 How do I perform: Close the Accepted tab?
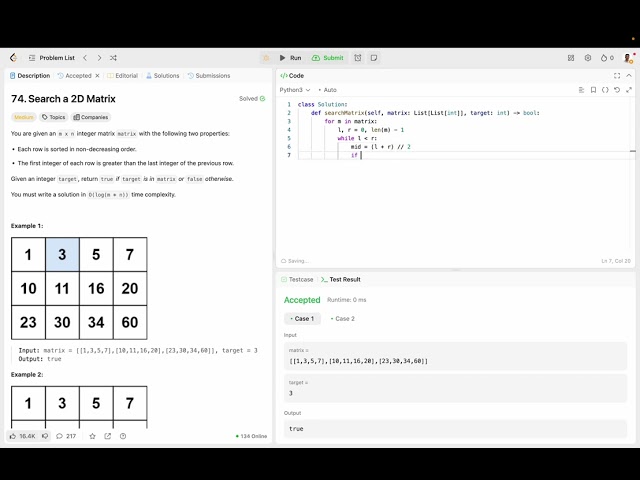point(97,76)
